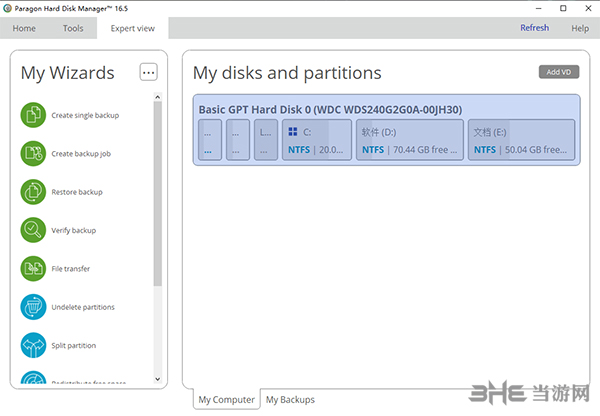
Task: Minimize the Paragon Hard Disk Manager window
Action: (x=538, y=8)
